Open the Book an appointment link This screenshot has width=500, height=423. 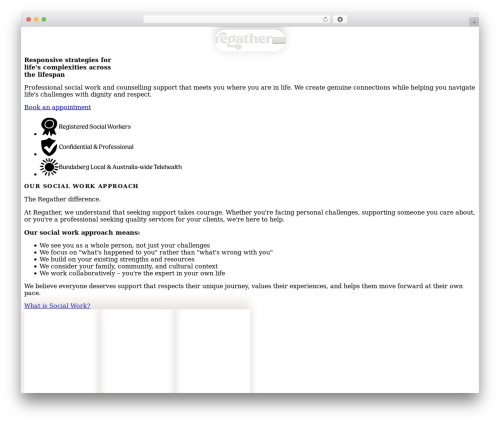[x=57, y=107]
